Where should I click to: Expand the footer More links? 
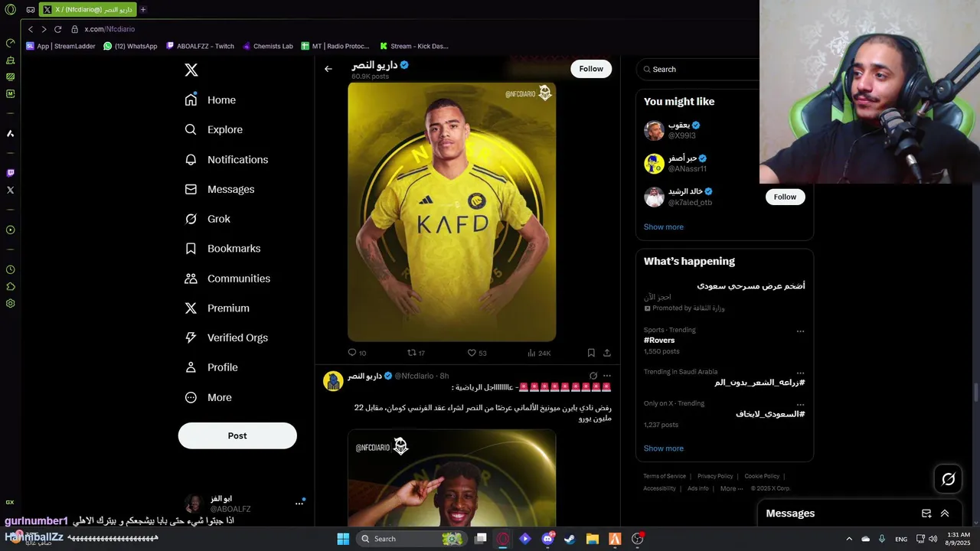pos(731,488)
